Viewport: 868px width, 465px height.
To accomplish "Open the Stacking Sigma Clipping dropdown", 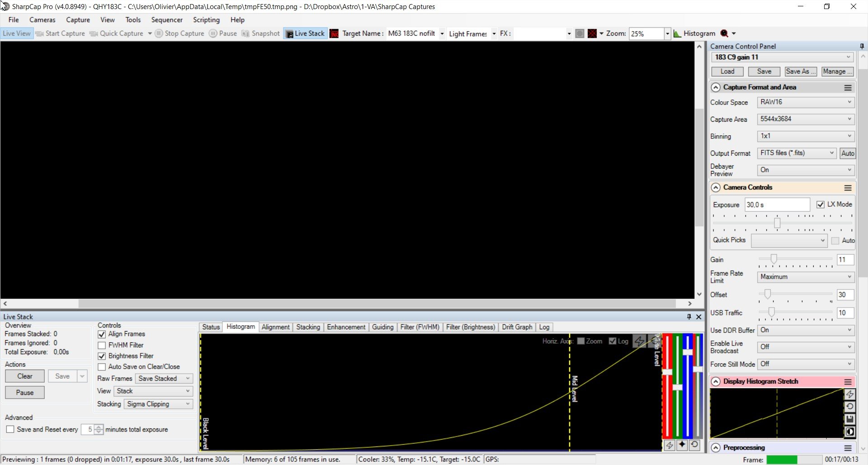I will (158, 404).
